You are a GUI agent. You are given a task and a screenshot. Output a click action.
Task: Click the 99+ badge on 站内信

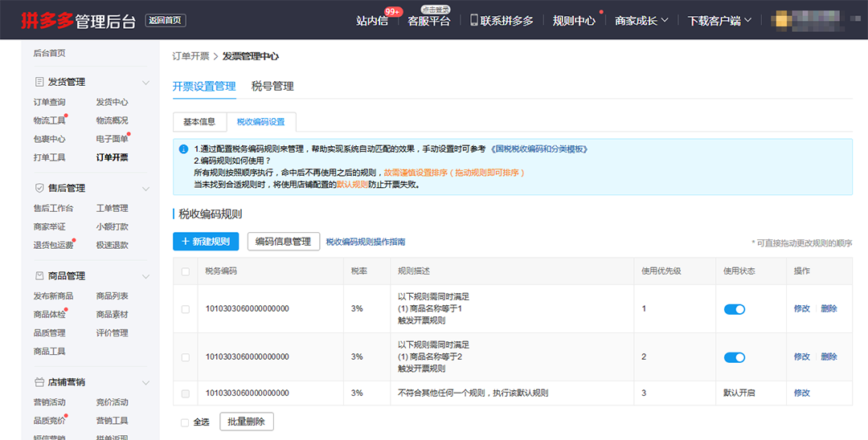pos(392,11)
